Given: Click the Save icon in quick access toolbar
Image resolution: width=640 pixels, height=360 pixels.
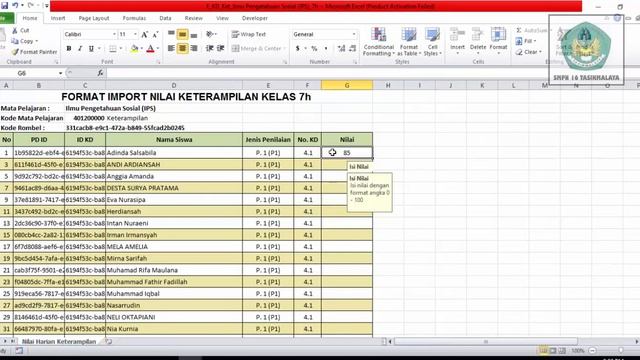Looking at the screenshot, I should tap(4, 6).
